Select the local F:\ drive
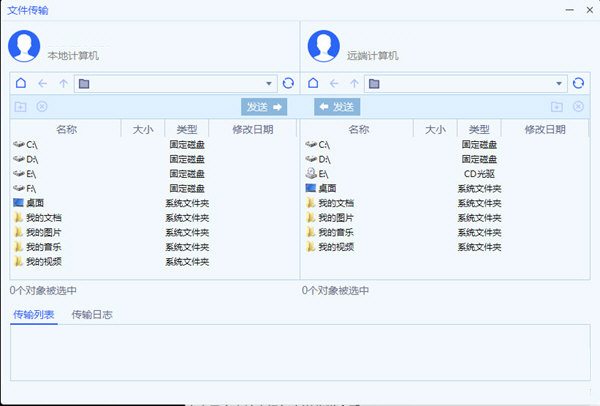 pos(31,188)
